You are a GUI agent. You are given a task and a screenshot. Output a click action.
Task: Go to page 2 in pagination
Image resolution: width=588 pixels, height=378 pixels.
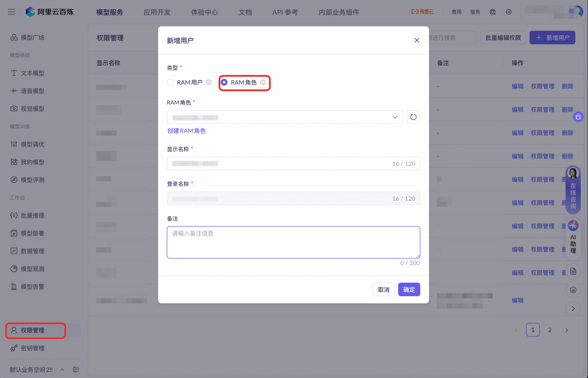coord(549,330)
